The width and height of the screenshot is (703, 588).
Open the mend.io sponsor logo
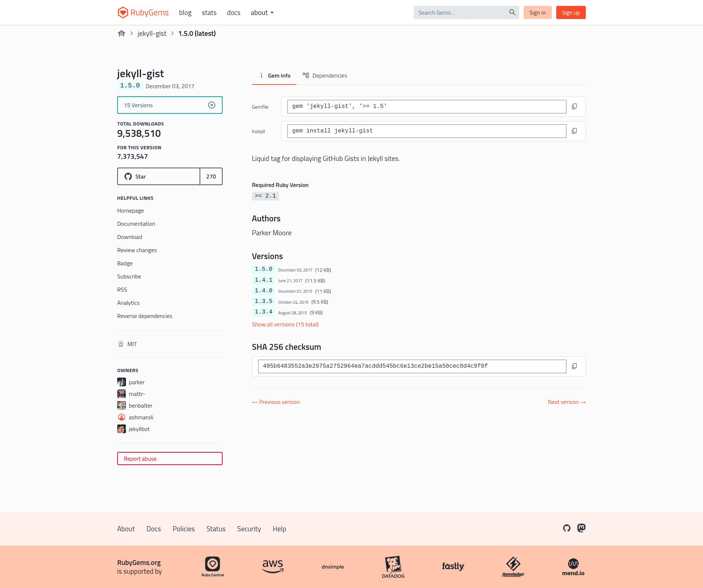click(x=573, y=567)
